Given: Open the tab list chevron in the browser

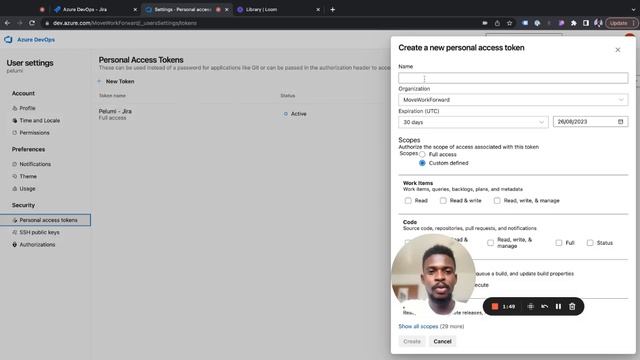Looking at the screenshot, I should click(x=633, y=9).
